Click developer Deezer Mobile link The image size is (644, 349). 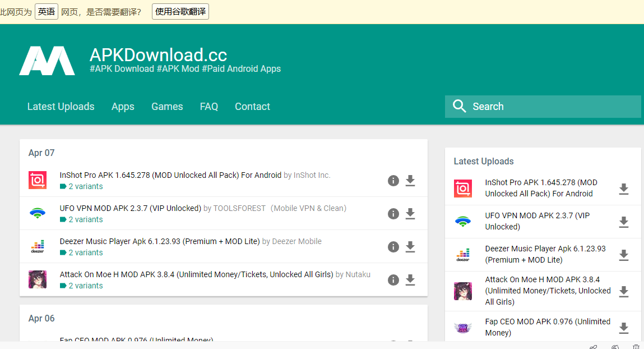[x=296, y=241]
